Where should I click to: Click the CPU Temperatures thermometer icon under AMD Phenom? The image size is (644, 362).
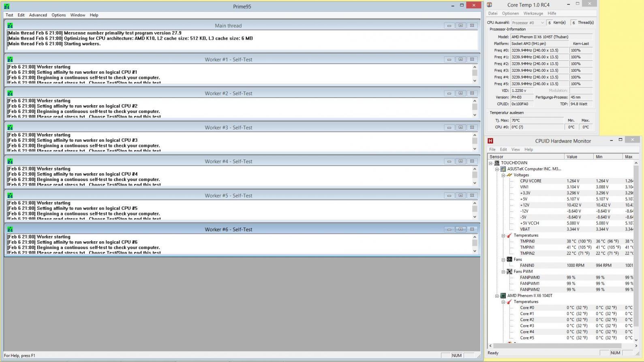click(509, 302)
